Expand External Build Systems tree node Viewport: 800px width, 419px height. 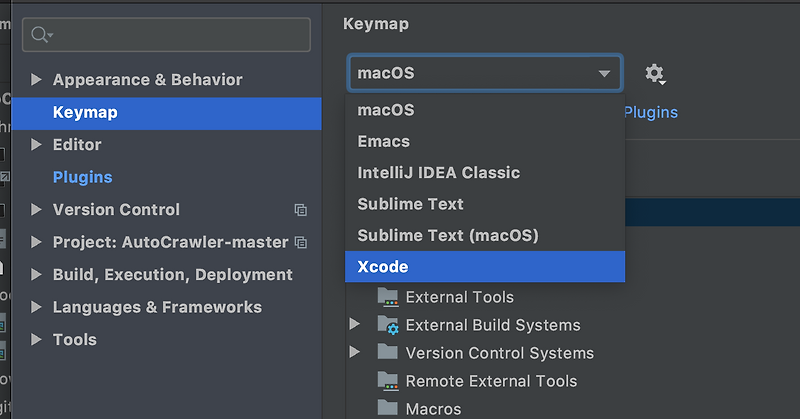tap(354, 325)
